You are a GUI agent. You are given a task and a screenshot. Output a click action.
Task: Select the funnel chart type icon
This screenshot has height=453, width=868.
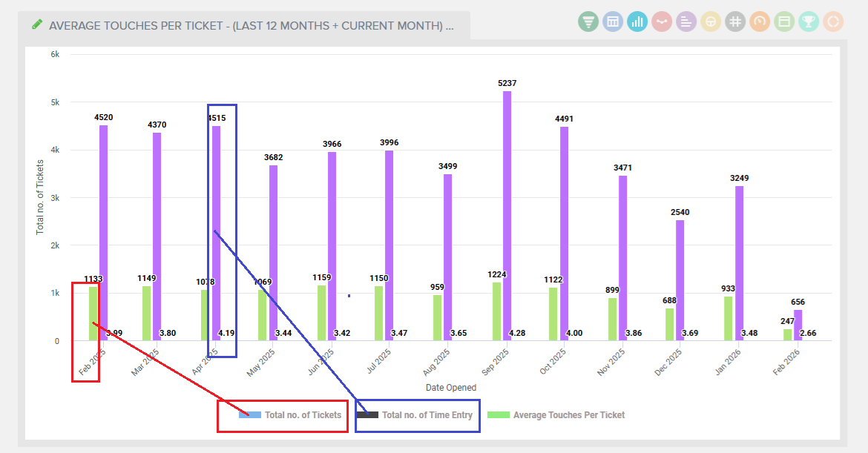pyautogui.click(x=588, y=22)
